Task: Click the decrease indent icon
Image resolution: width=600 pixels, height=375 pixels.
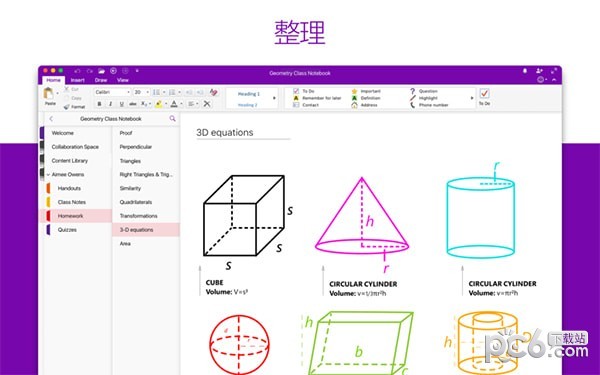Action: point(189,92)
